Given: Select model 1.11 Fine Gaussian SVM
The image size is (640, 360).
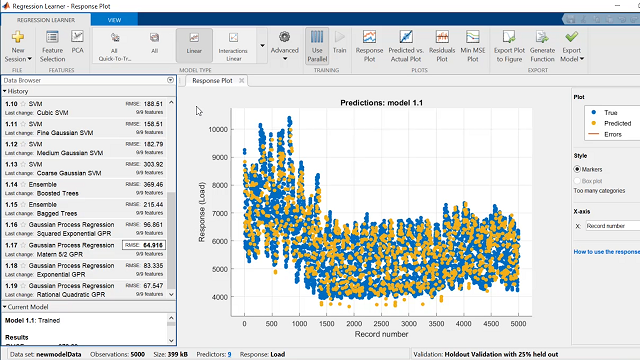Looking at the screenshot, I should [x=84, y=128].
